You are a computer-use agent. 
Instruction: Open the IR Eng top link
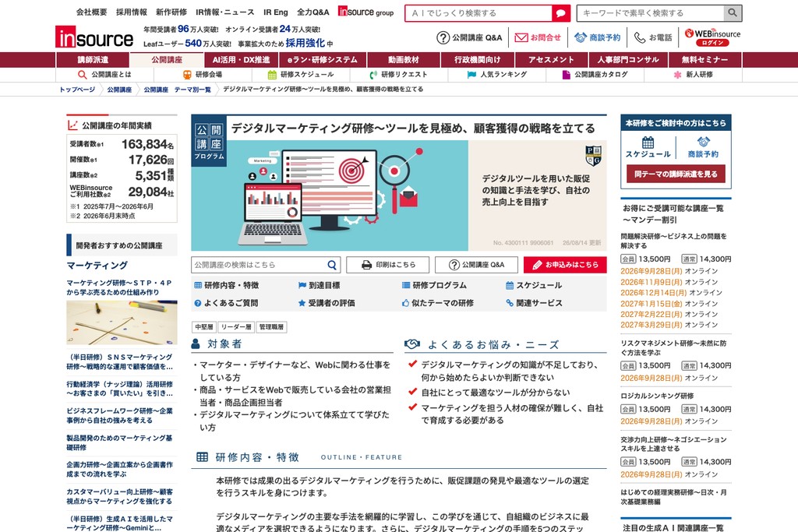click(x=276, y=12)
